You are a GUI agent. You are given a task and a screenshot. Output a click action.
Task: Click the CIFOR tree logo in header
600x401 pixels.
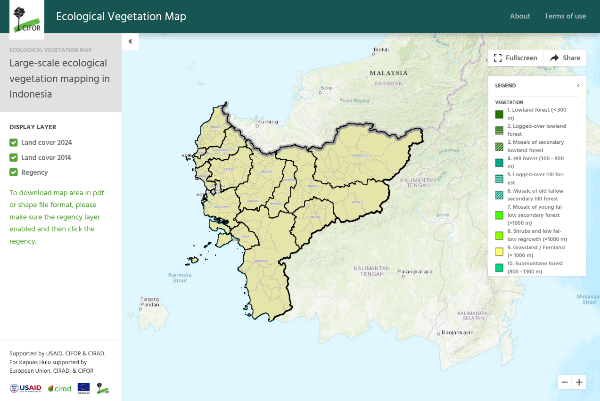point(26,19)
